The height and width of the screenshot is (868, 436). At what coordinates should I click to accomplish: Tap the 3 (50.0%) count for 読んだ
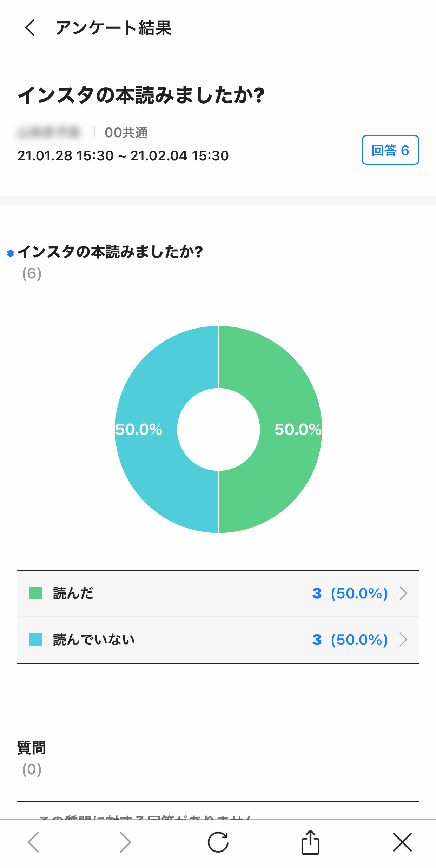[350, 594]
